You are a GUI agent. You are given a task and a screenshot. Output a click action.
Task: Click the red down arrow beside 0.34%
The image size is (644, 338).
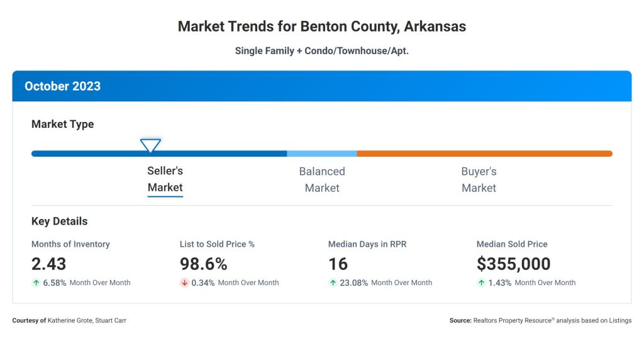coord(184,283)
